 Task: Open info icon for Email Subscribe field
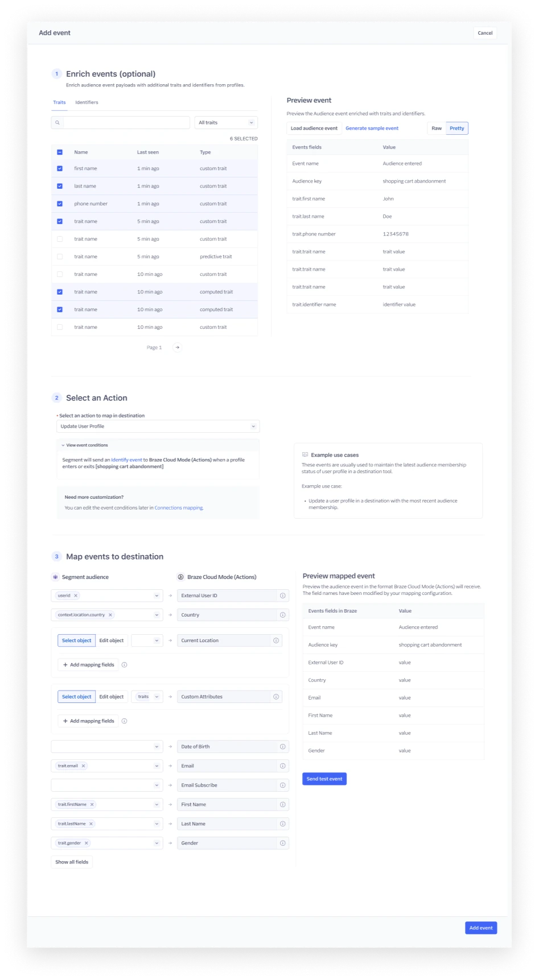282,785
